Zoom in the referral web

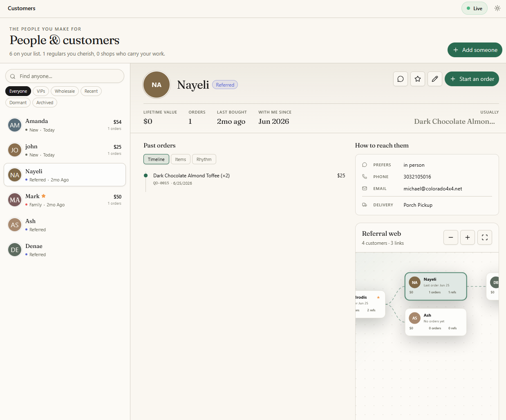click(468, 237)
